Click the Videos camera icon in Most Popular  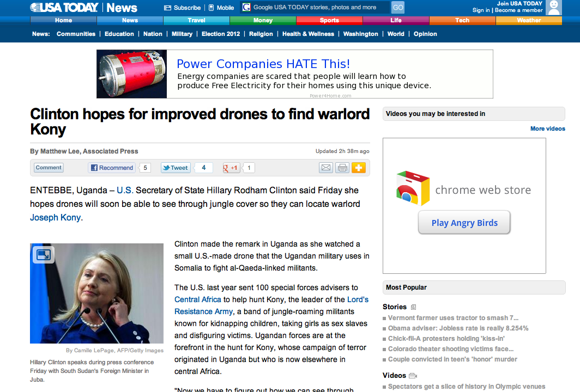[413, 376]
